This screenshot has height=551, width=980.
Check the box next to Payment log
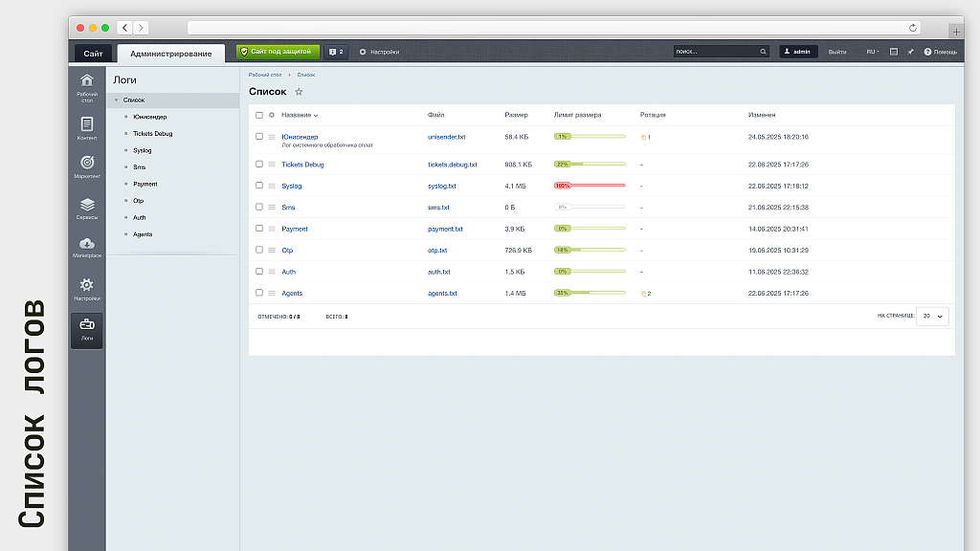(x=259, y=229)
